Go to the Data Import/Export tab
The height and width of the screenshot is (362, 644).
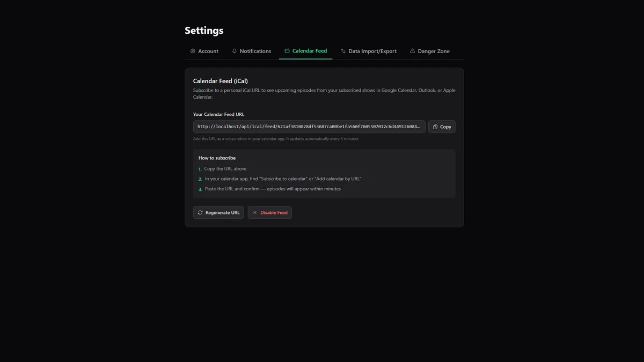coord(372,51)
